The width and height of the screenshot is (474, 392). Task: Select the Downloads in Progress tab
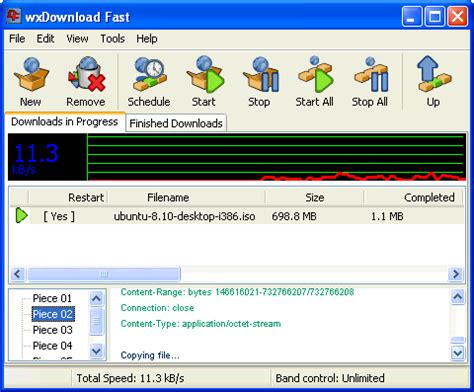click(65, 122)
